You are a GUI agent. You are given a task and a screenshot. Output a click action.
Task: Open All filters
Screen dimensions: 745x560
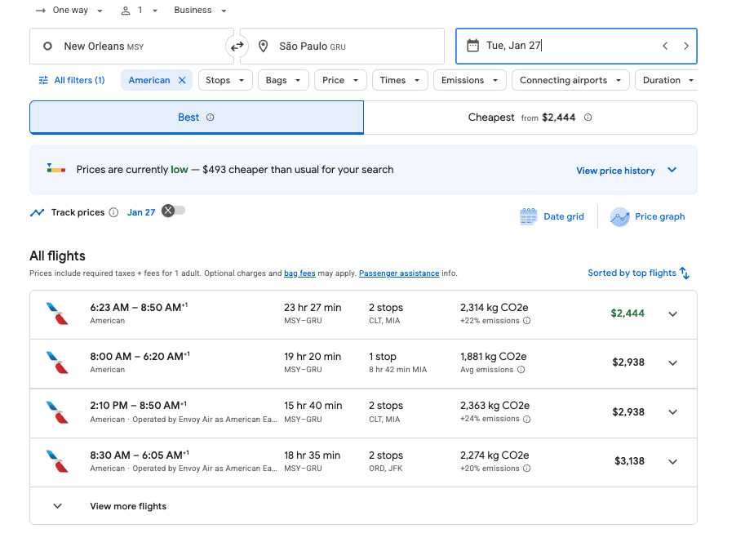[72, 81]
